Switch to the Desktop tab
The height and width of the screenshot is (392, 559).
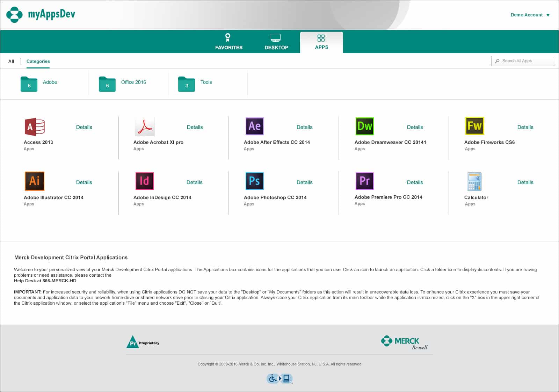(276, 42)
